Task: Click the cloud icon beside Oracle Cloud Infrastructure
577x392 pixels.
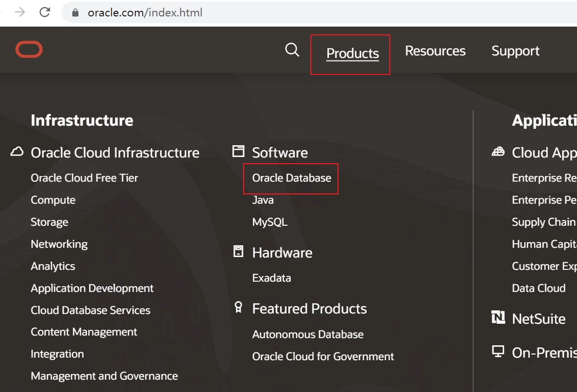Action: [17, 151]
